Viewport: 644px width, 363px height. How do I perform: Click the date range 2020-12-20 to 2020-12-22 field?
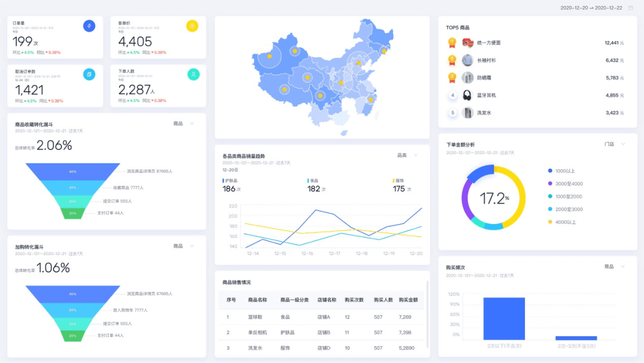591,8
